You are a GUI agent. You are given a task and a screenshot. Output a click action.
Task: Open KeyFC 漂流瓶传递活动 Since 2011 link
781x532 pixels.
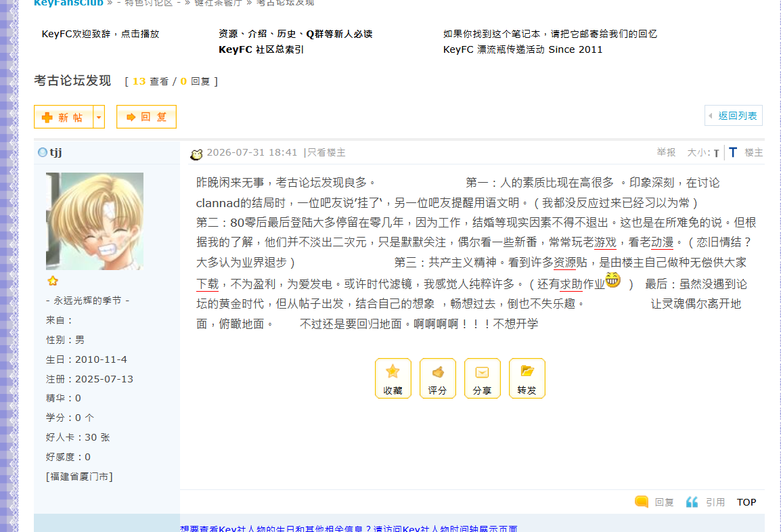[x=523, y=49]
